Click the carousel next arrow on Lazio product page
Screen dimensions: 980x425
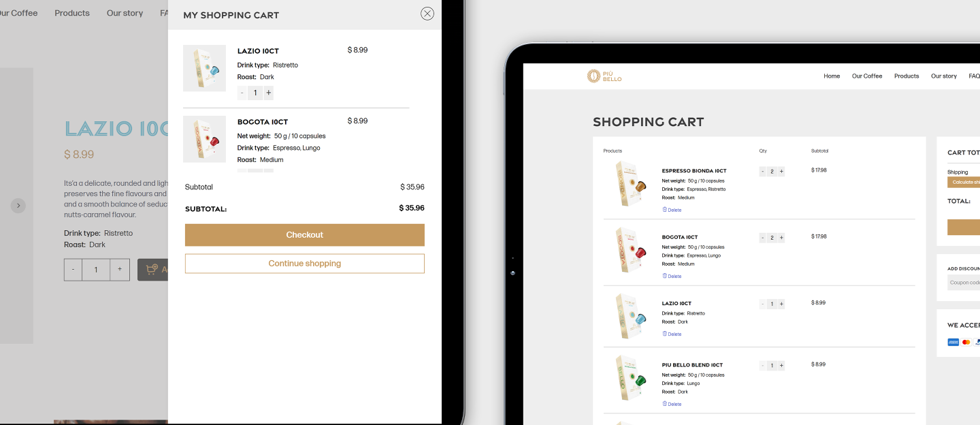click(x=18, y=206)
